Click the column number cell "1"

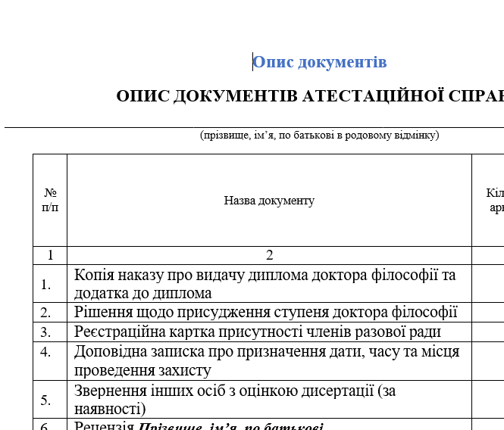(x=50, y=255)
